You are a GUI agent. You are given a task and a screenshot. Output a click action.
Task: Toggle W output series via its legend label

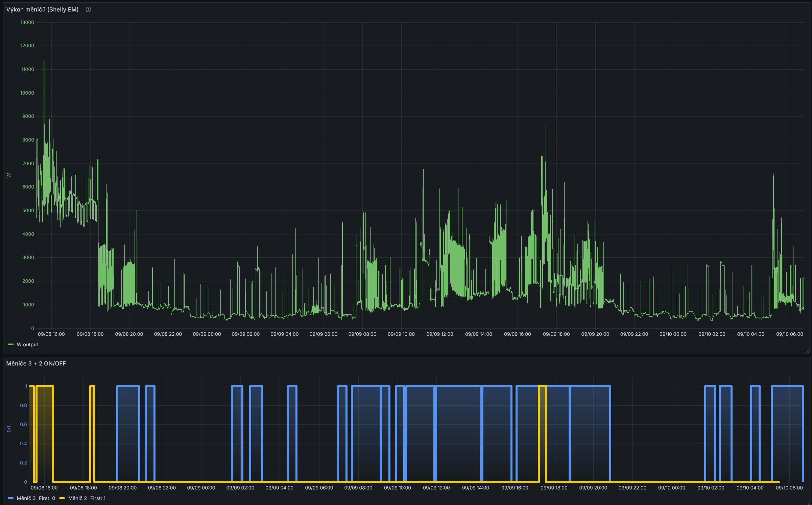pos(27,345)
